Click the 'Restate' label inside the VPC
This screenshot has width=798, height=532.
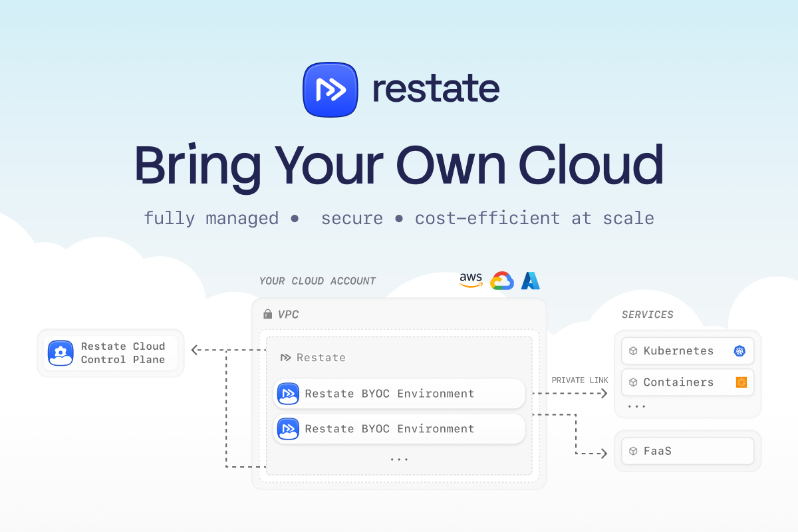click(x=321, y=358)
